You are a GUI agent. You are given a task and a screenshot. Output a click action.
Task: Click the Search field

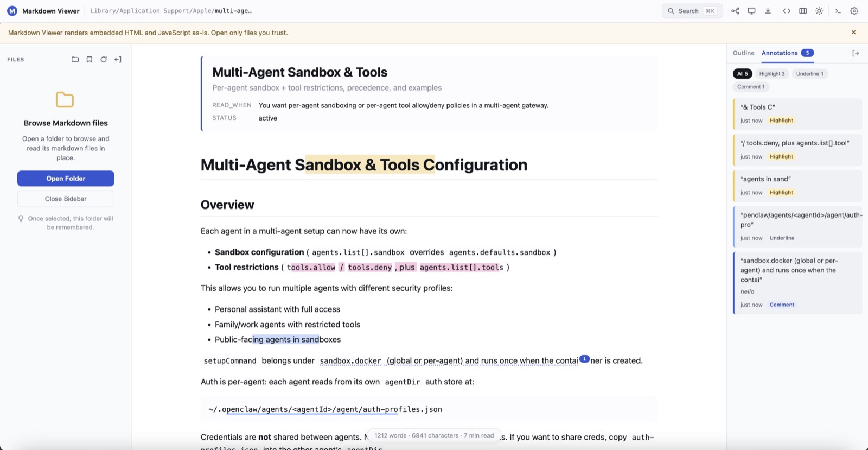pyautogui.click(x=692, y=11)
